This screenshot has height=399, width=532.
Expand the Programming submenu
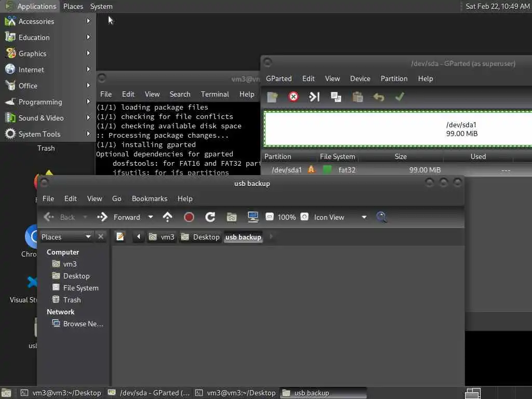pos(48,102)
